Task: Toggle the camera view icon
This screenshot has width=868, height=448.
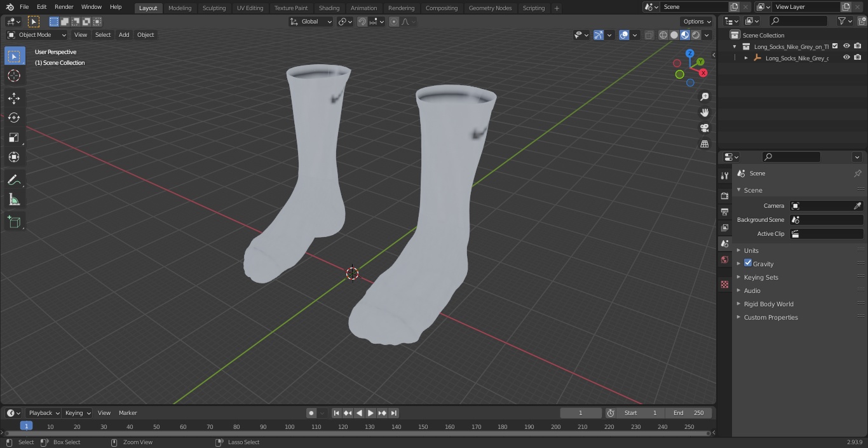Action: pyautogui.click(x=705, y=128)
